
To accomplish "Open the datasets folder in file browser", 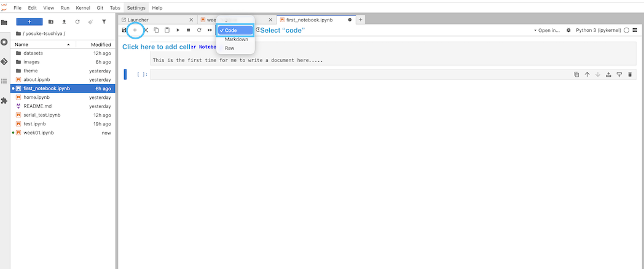I will [x=33, y=53].
